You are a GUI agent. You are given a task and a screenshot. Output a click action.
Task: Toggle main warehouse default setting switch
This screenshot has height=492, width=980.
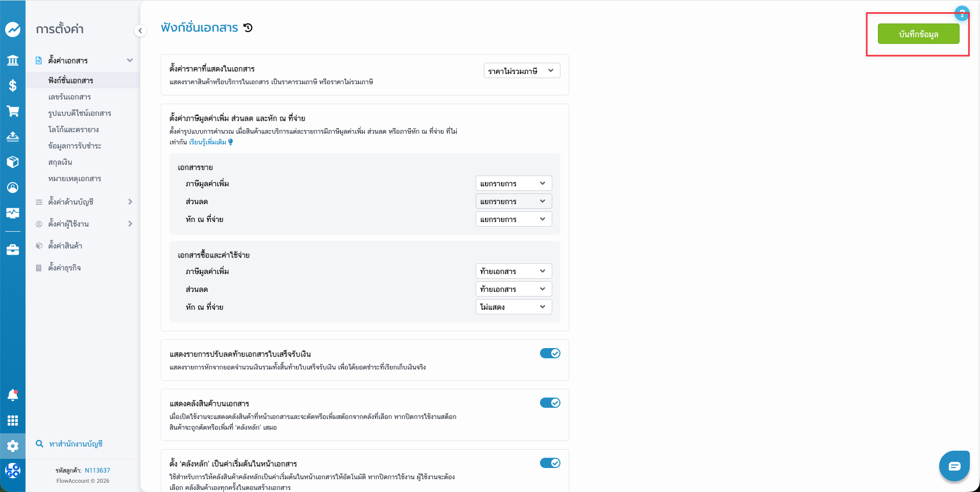pos(550,463)
